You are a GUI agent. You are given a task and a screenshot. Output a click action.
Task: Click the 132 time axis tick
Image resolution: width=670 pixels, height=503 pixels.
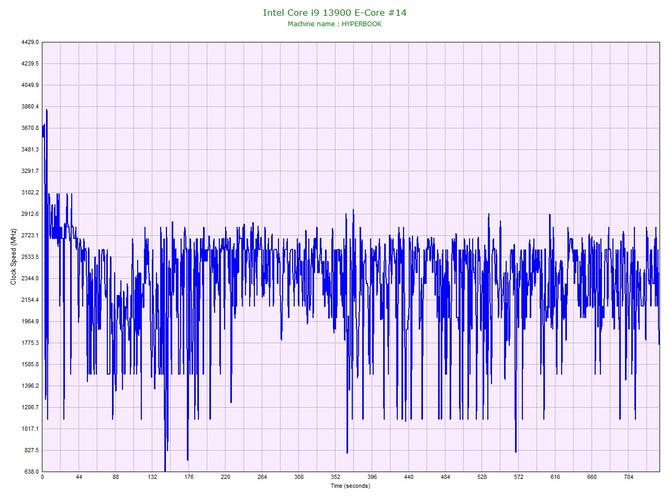[x=152, y=477]
